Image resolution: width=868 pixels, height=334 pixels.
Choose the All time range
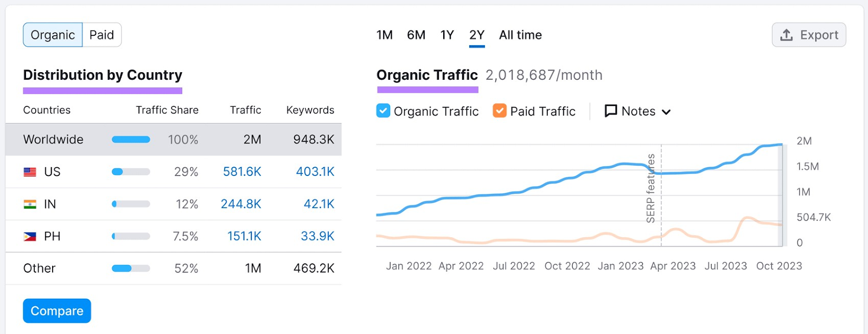pos(520,35)
